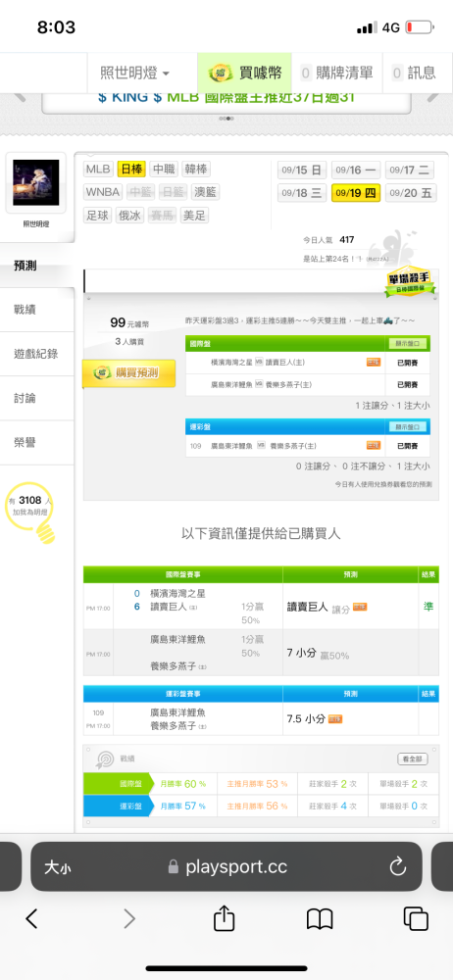Viewport: 453px width, 980px height.
Task: Click the 看全部 button
Action: 413,759
